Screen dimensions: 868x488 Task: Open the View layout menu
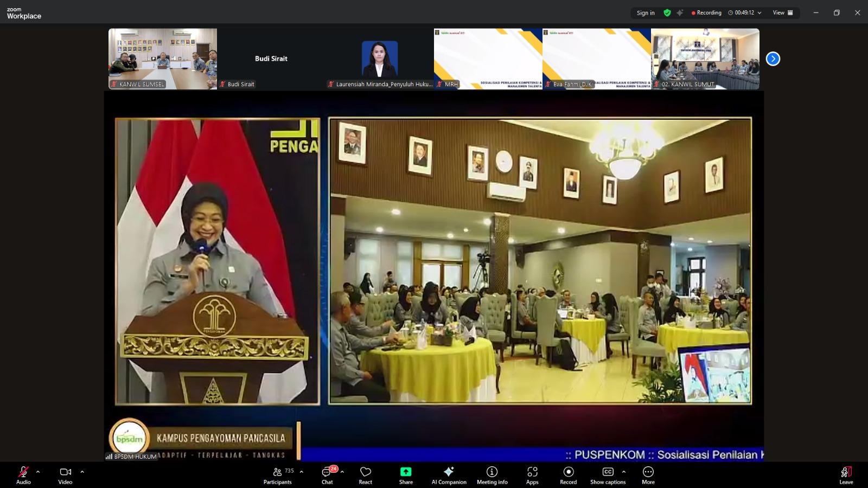pyautogui.click(x=783, y=12)
